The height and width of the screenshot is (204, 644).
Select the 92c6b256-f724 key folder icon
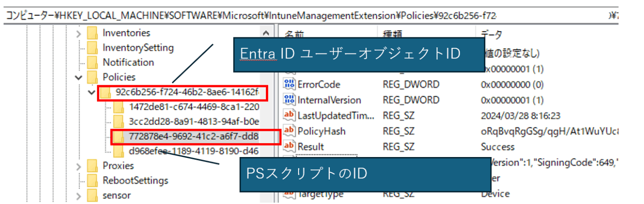(x=106, y=92)
